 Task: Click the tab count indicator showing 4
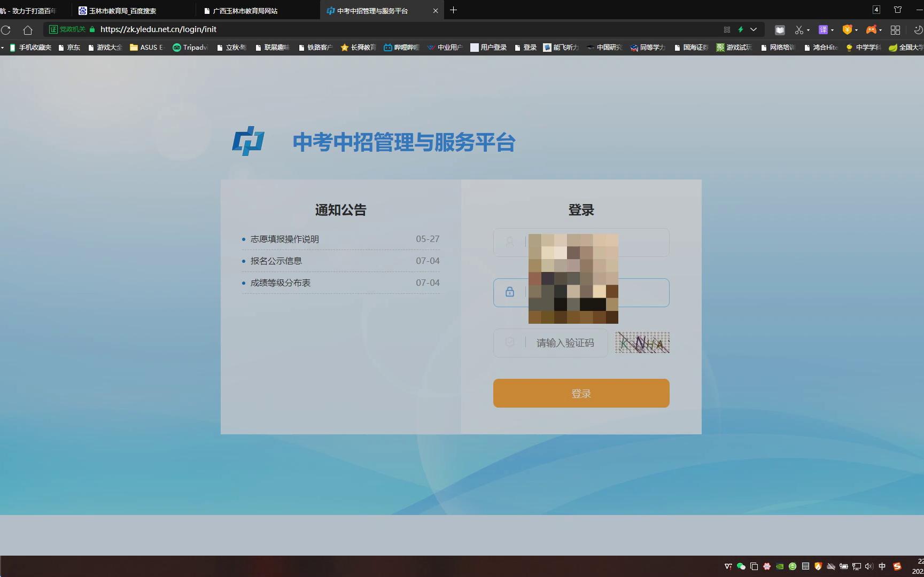coord(876,10)
